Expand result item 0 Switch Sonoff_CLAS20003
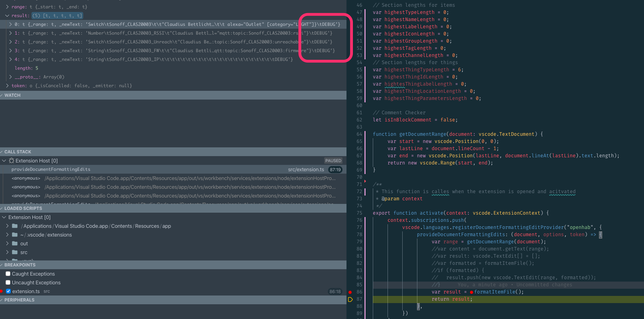The image size is (644, 319). (10, 24)
